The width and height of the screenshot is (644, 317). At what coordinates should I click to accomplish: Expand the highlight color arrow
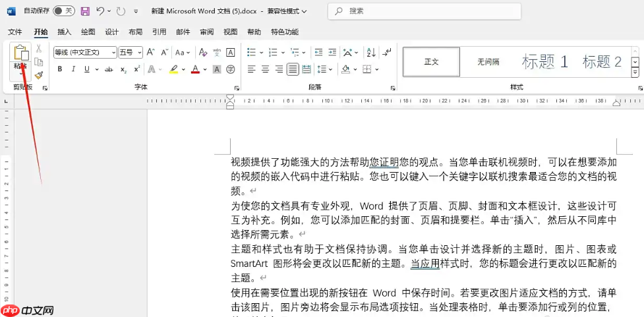point(183,69)
